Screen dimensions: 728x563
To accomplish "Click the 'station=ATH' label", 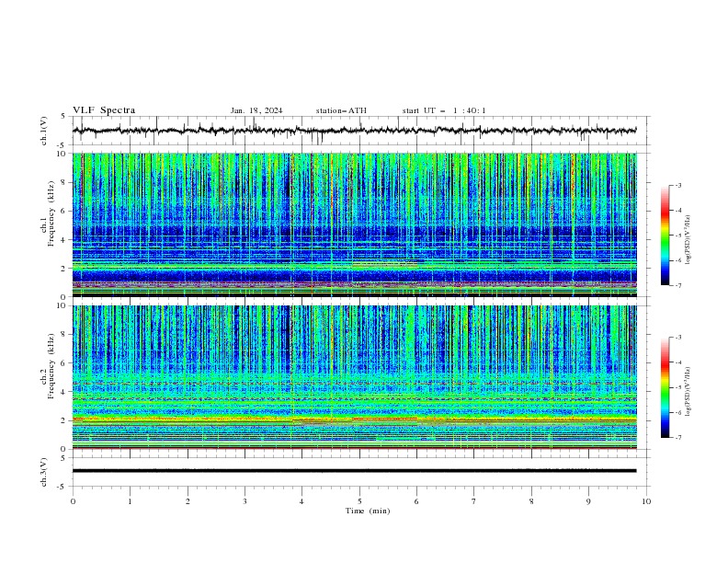I will (341, 110).
